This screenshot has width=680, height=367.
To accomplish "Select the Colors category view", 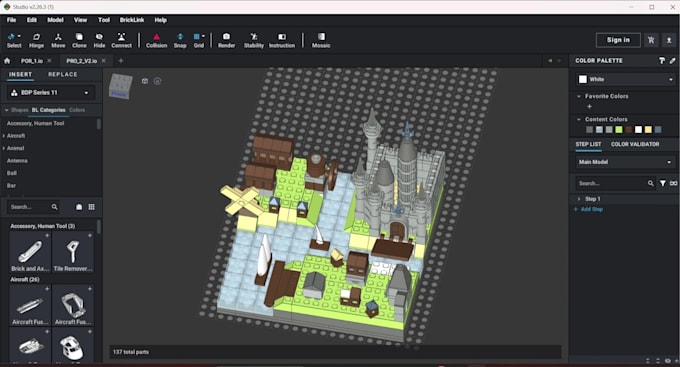I will 77,110.
